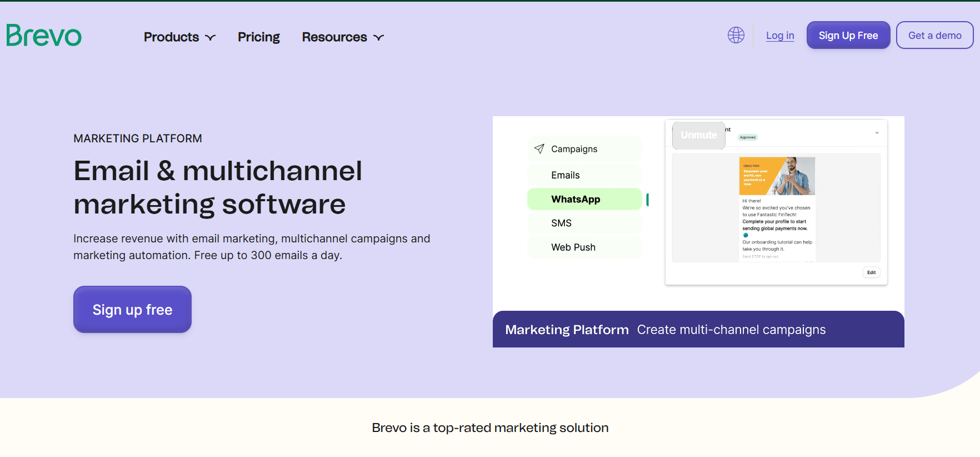Screen dimensions: 980x457
Task: Expand the Resources menu chevron
Action: (379, 37)
